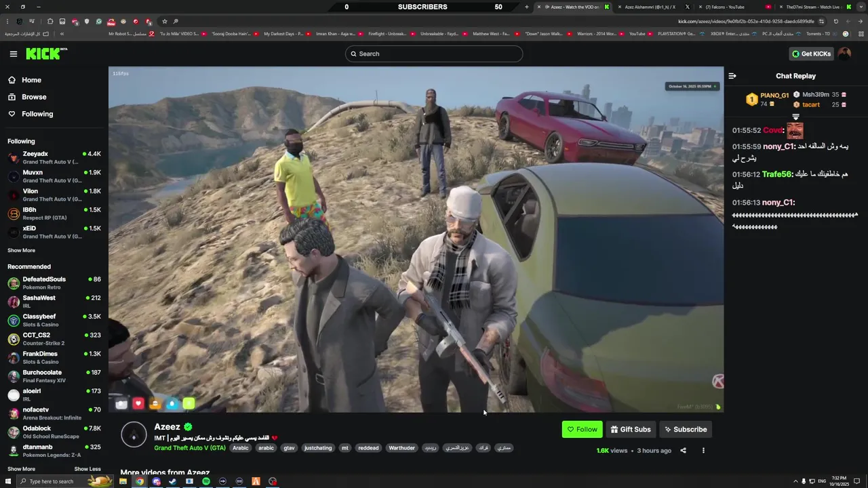Collapse Recommended list with Show Less

(87, 469)
